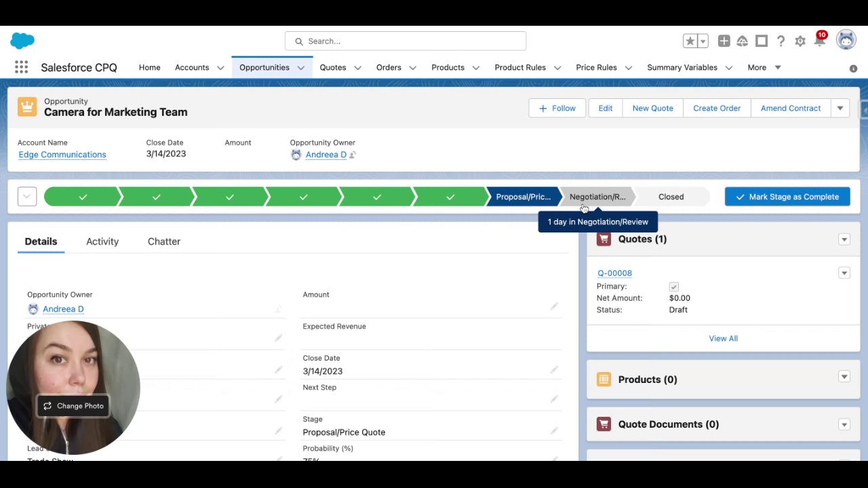Expand the Quotes tab dropdown chevron
The width and height of the screenshot is (868, 488).
click(x=357, y=68)
